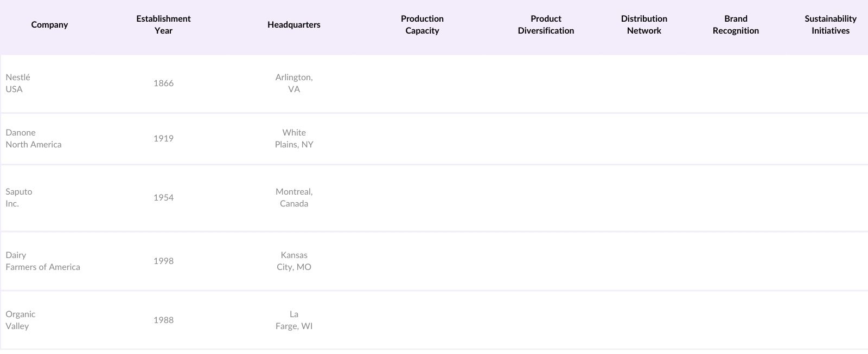Click the Distribution Network column header
This screenshot has width=868, height=354.
click(644, 25)
